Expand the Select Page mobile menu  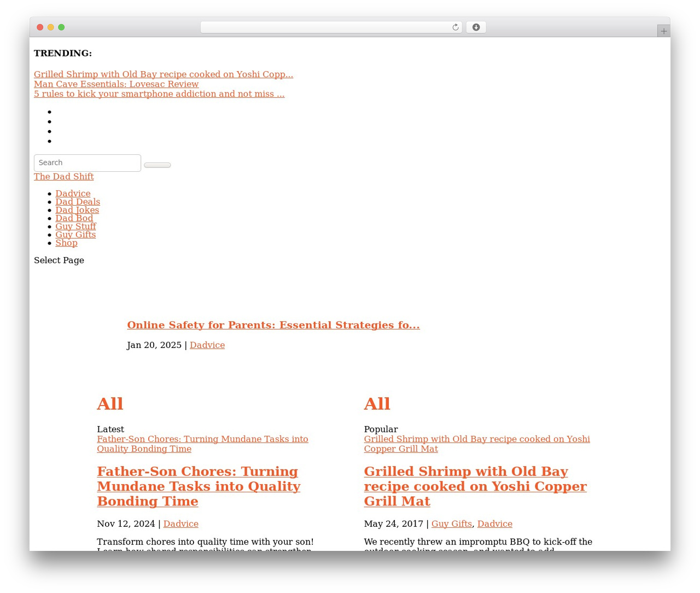click(59, 260)
